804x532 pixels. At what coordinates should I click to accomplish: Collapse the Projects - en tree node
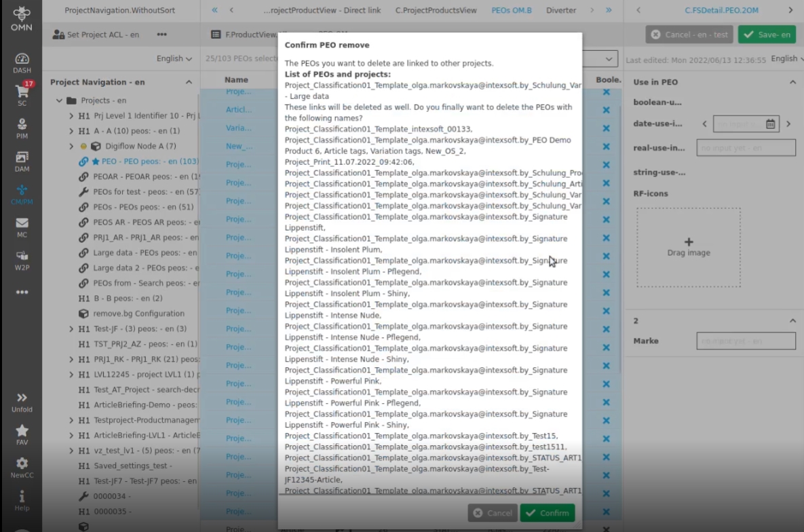(59, 100)
